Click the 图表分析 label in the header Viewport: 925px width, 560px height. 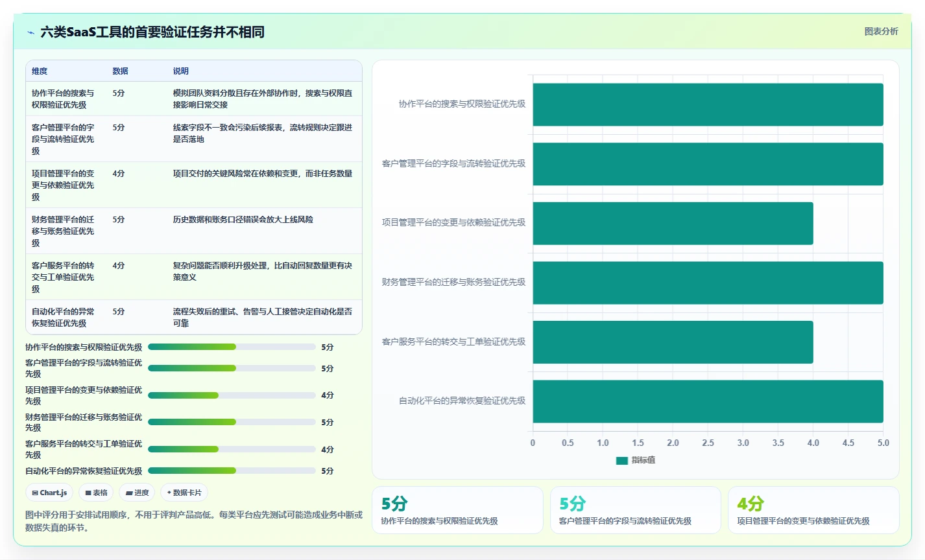[881, 31]
